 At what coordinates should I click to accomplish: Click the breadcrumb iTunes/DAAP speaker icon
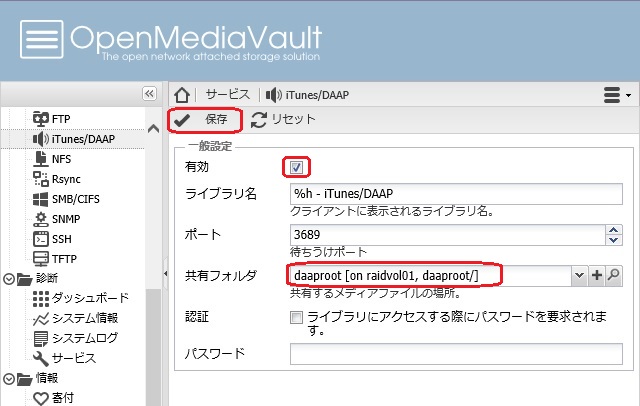(x=273, y=95)
